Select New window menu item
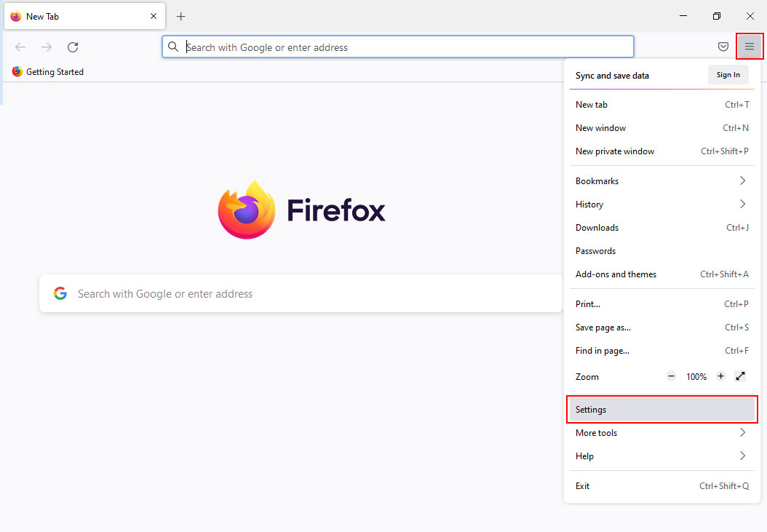 point(661,128)
